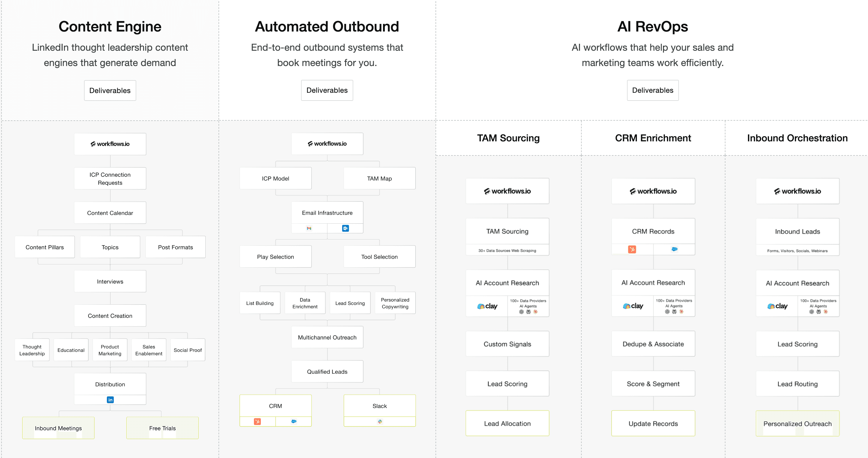
Task: Select the CRM Enrichment column heading
Action: click(653, 138)
